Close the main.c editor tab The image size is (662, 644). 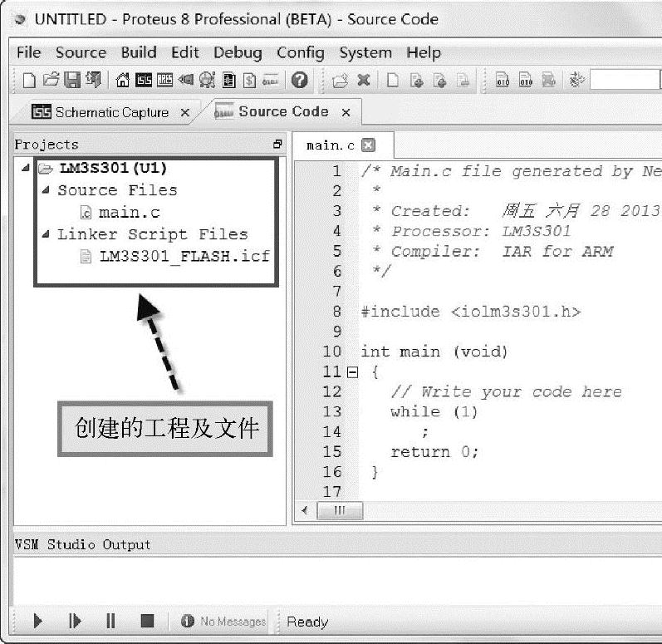pyautogui.click(x=368, y=145)
